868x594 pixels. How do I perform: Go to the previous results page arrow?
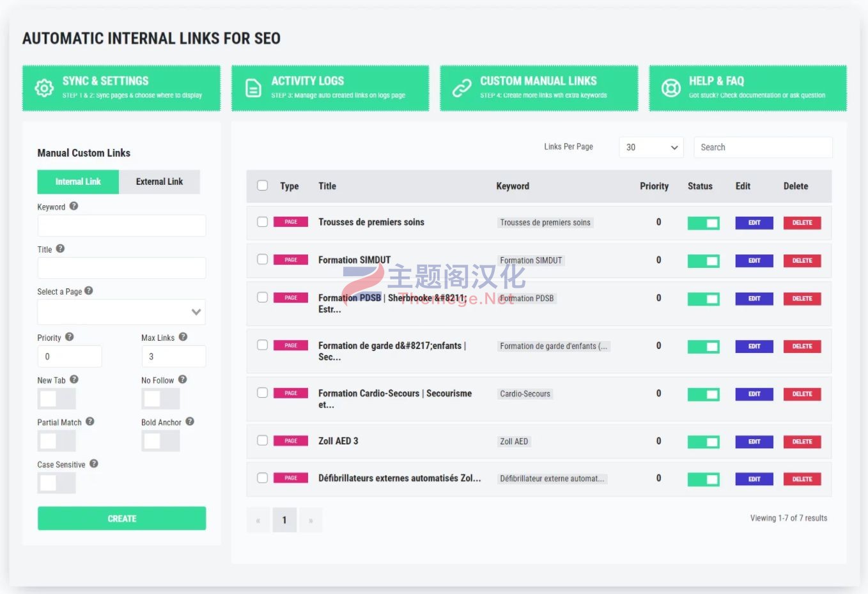point(258,520)
